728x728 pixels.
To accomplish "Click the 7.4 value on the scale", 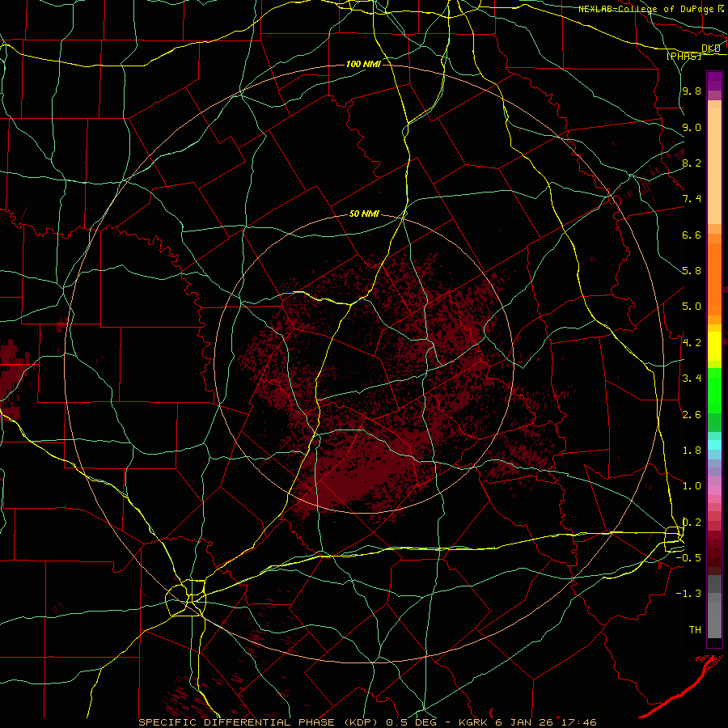I will (692, 199).
